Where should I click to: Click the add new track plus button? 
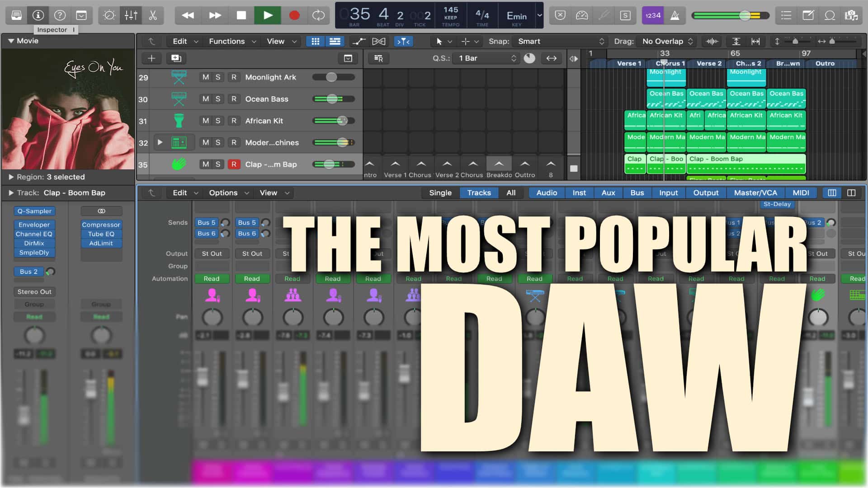click(x=151, y=58)
